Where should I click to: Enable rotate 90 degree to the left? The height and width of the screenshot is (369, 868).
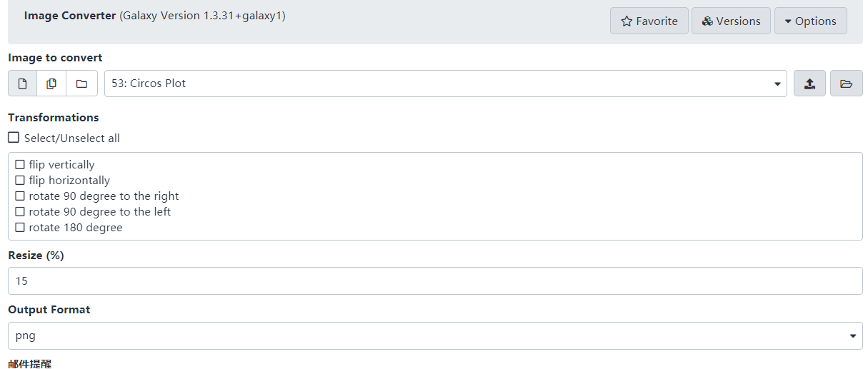(20, 212)
